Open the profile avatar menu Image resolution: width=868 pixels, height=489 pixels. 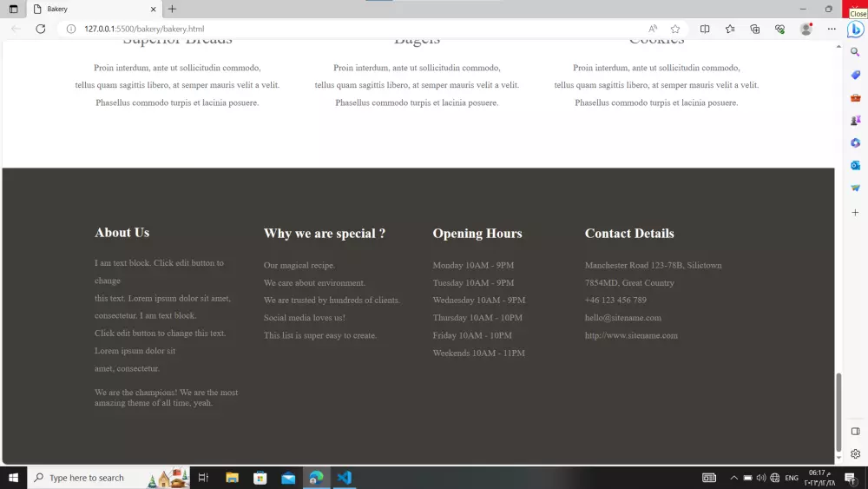[x=806, y=29]
